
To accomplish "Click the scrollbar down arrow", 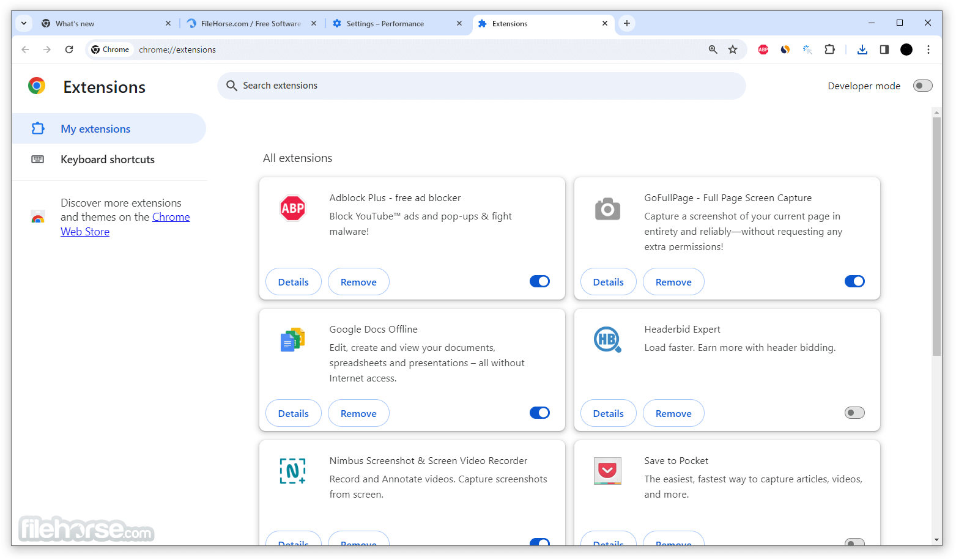I will pos(936,540).
